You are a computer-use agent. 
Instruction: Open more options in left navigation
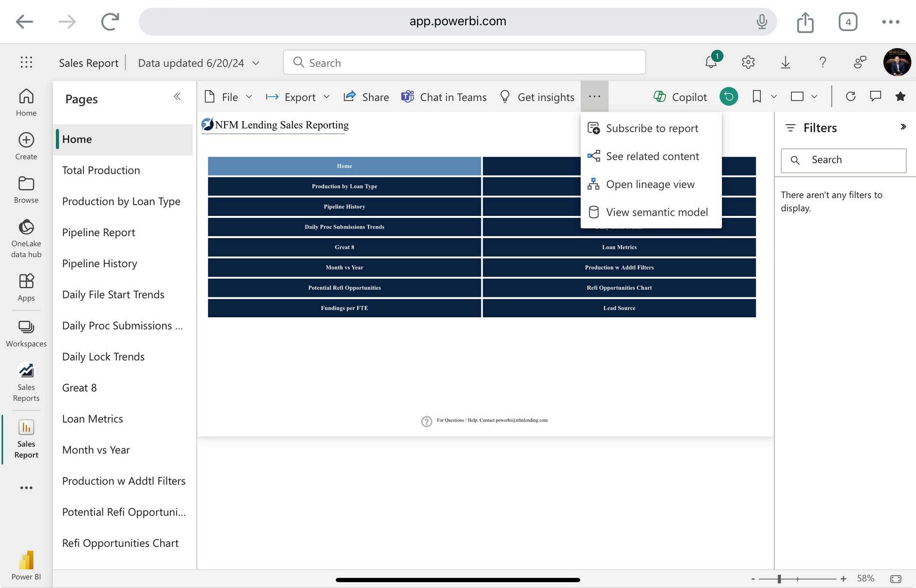click(x=26, y=488)
